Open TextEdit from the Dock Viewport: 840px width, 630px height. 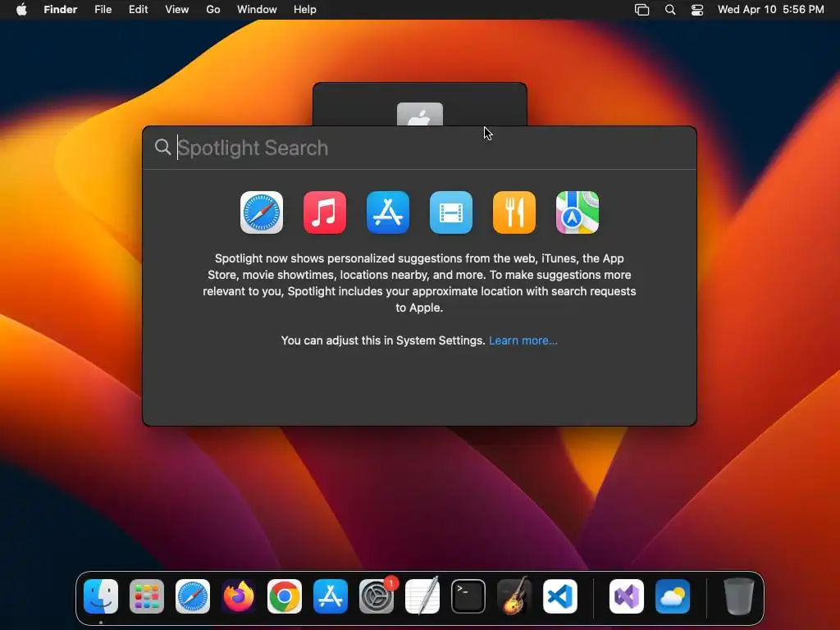[x=422, y=596]
